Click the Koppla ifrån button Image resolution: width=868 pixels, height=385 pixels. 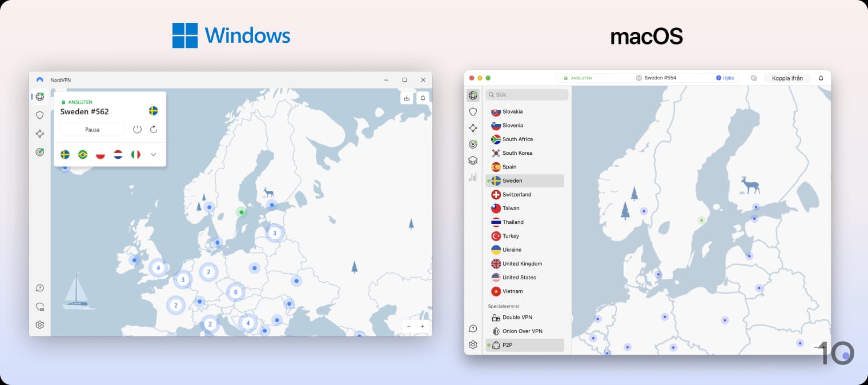(787, 78)
